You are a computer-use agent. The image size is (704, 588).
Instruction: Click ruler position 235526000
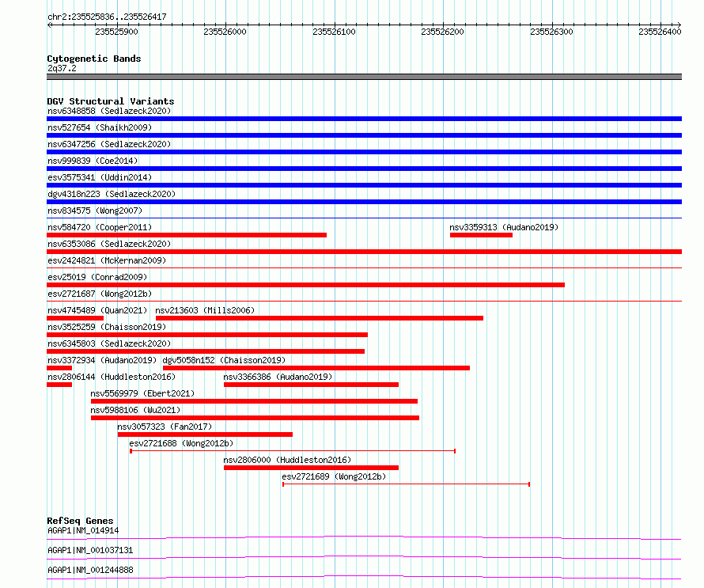(225, 32)
